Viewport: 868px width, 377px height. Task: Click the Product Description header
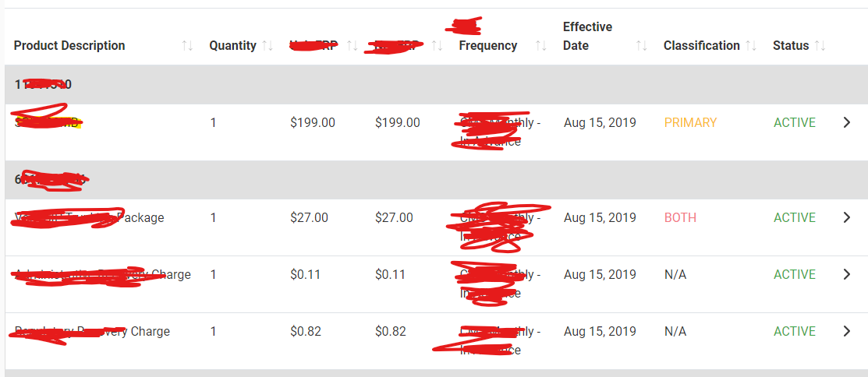pos(69,46)
